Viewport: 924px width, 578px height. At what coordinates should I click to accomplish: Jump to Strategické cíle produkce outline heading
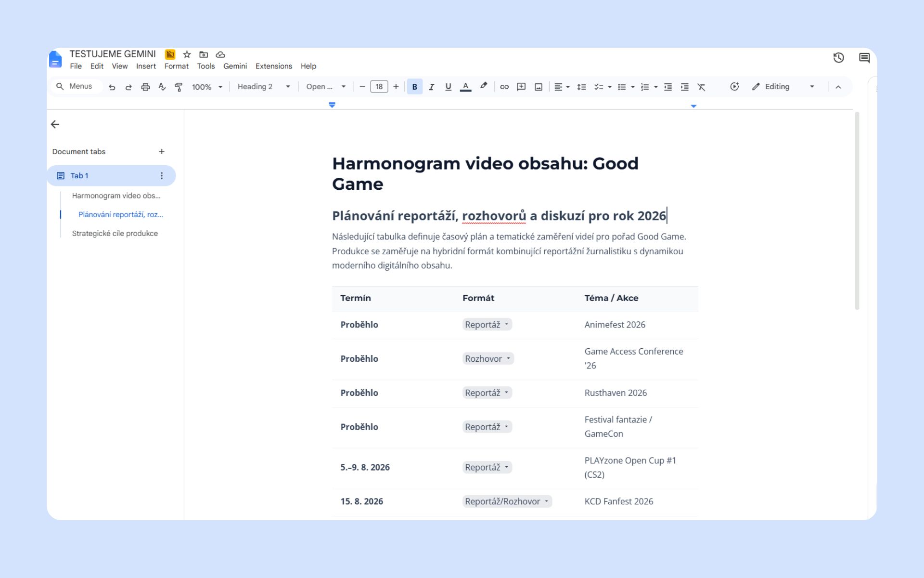point(115,234)
